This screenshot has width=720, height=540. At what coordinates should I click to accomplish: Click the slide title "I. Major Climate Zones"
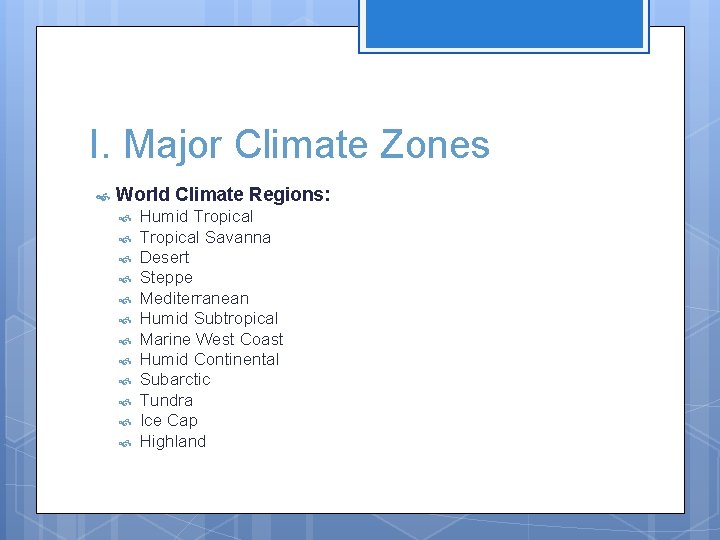(290, 145)
